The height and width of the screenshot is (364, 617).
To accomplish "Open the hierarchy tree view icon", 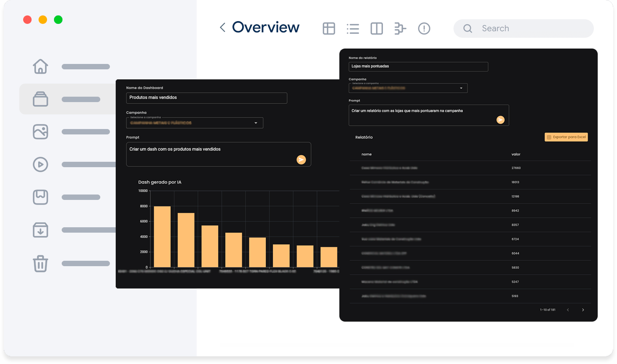I will tap(400, 29).
